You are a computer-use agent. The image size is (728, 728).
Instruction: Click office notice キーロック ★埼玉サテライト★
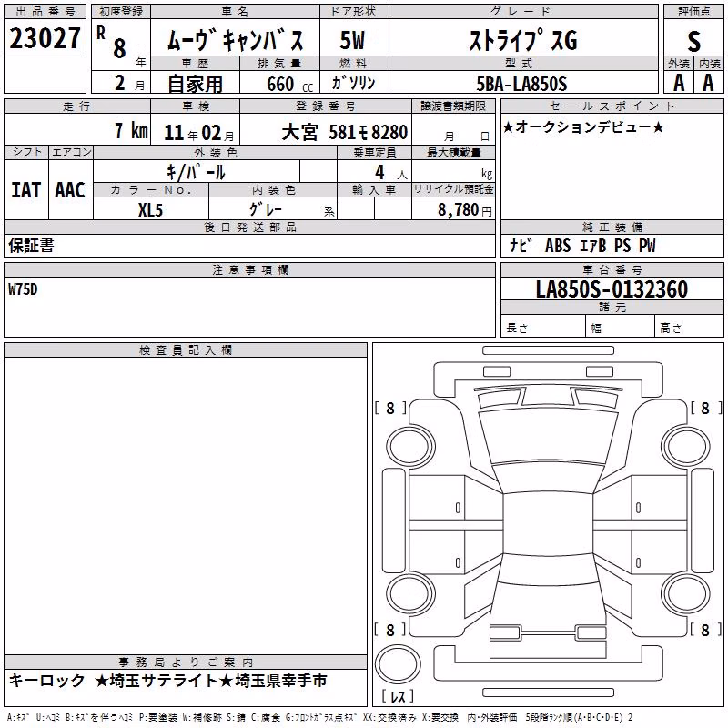167,681
